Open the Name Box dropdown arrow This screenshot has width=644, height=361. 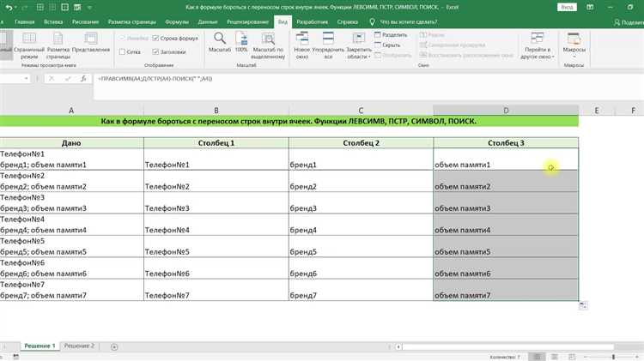[x=26, y=78]
